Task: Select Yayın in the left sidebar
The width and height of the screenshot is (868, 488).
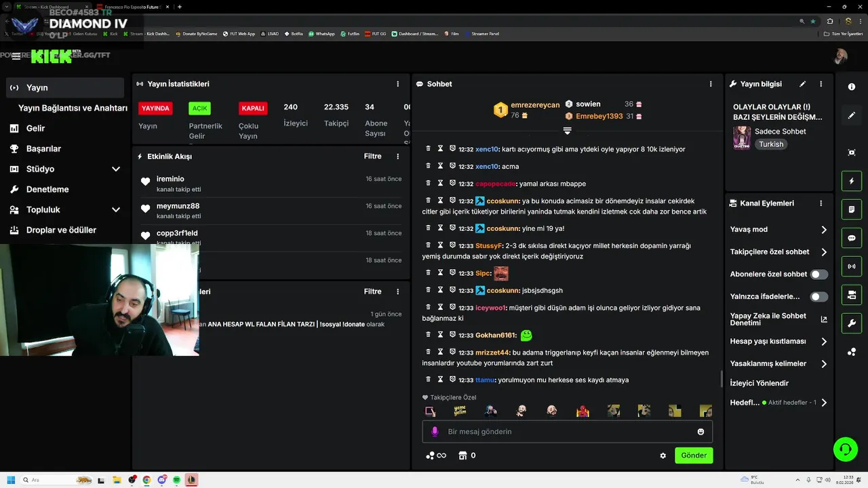Action: click(65, 87)
